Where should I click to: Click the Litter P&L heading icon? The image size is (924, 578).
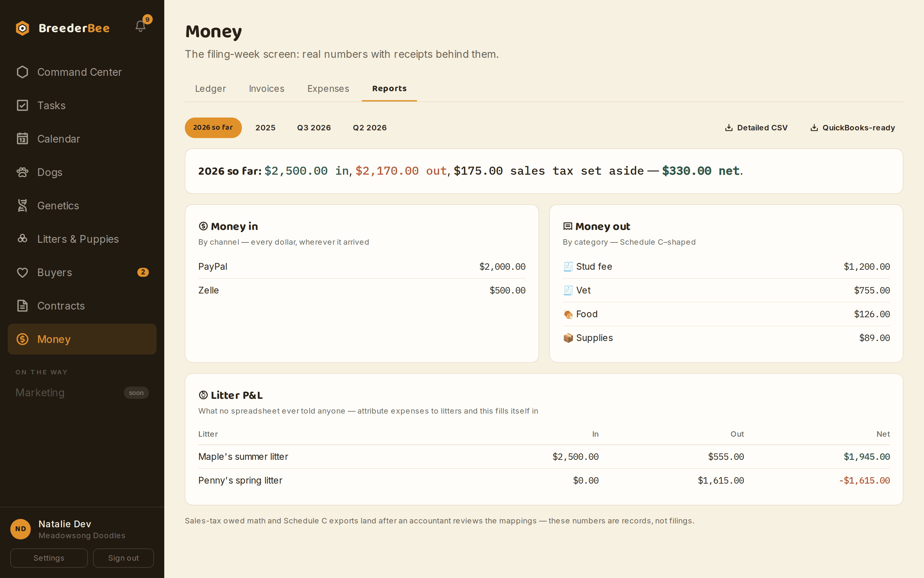pos(203,395)
